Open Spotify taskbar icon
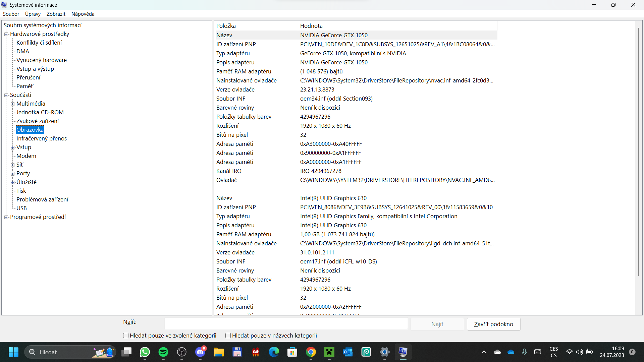The height and width of the screenshot is (362, 644). [163, 352]
